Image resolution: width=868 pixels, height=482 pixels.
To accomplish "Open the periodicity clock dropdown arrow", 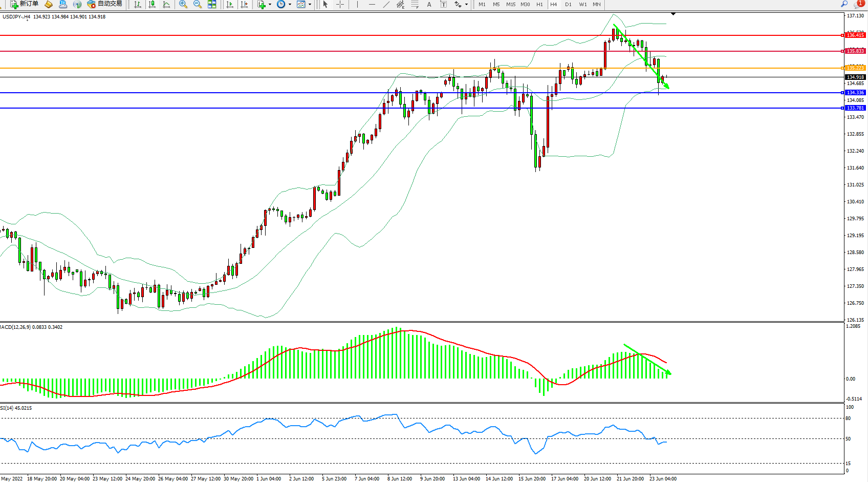I will point(290,4).
